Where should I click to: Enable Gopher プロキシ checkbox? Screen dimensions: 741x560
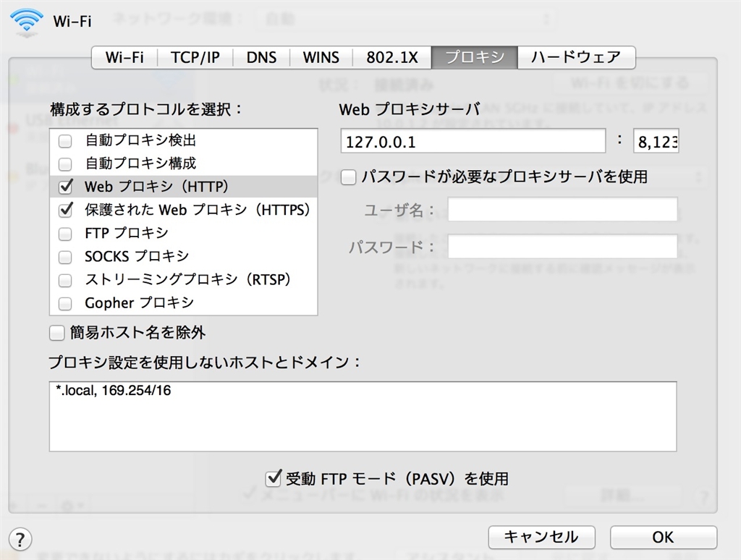[x=65, y=303]
